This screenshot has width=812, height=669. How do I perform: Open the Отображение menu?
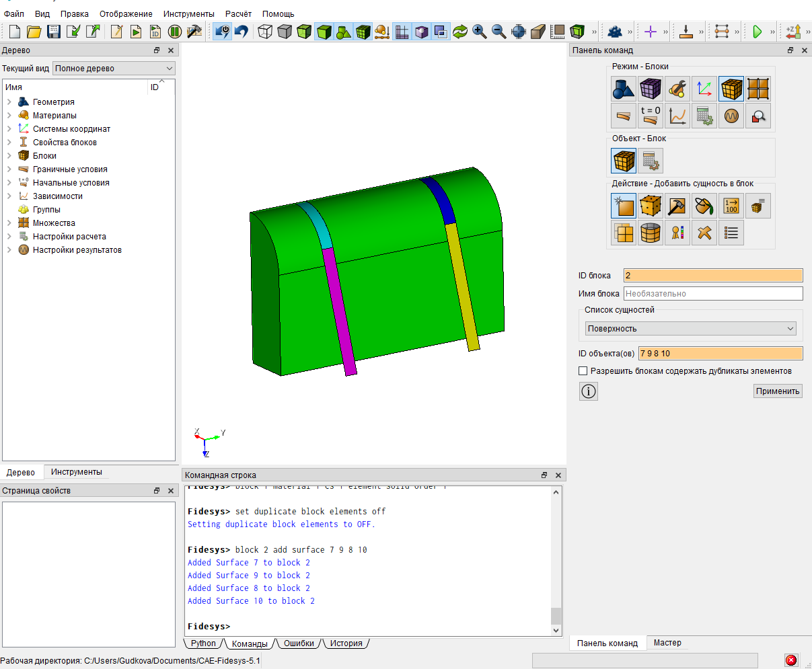pyautogui.click(x=126, y=13)
